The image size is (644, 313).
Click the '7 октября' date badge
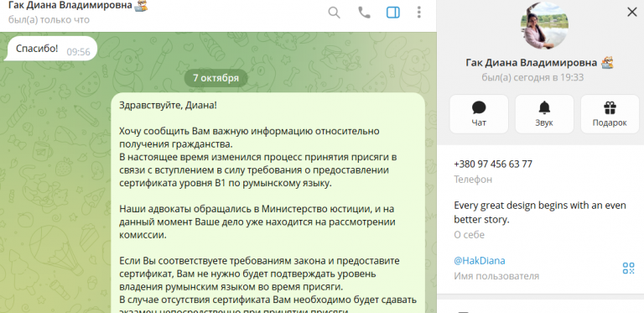216,78
